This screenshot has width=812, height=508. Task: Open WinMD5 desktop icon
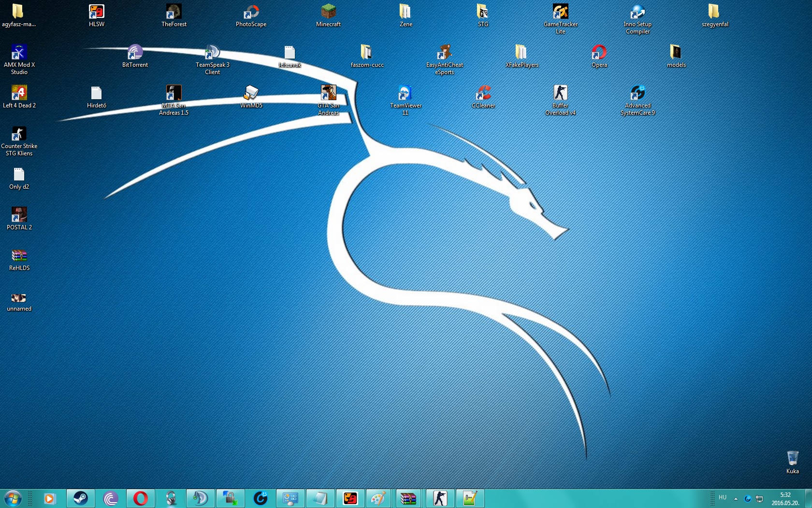251,96
